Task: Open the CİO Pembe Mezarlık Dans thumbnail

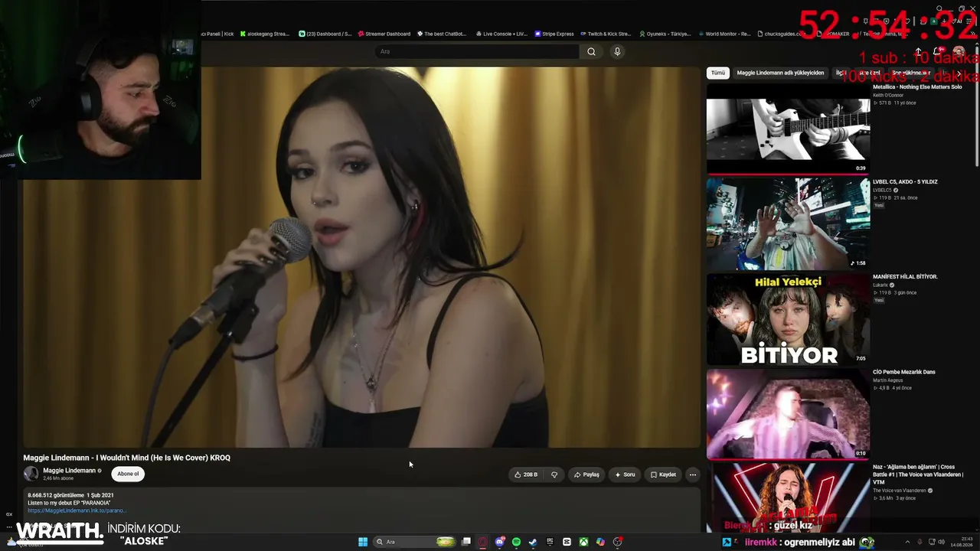Action: pos(788,414)
